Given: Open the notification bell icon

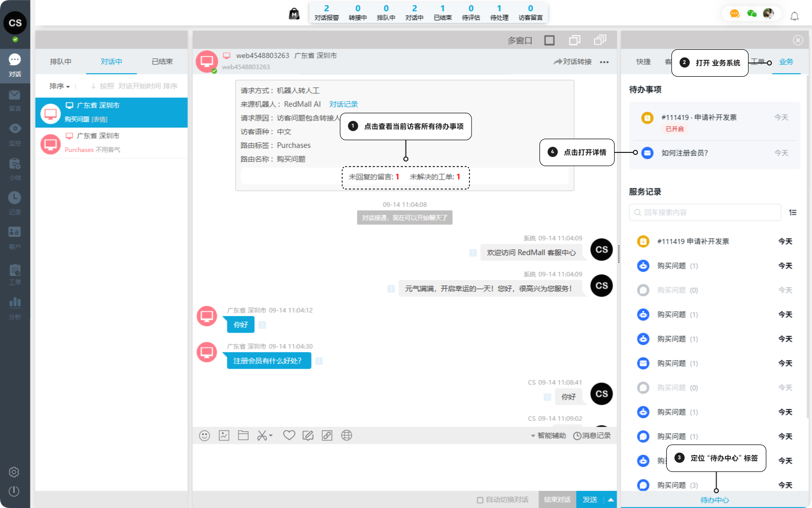Looking at the screenshot, I should click(794, 16).
